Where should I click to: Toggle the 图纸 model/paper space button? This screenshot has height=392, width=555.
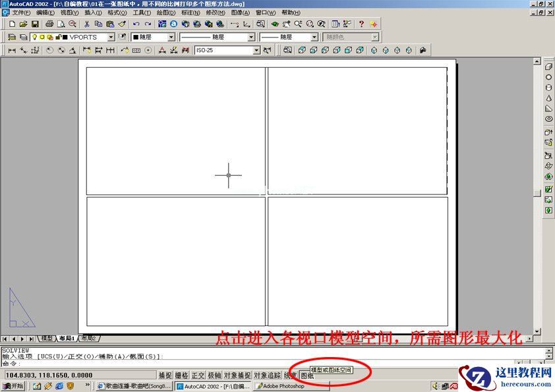point(307,376)
